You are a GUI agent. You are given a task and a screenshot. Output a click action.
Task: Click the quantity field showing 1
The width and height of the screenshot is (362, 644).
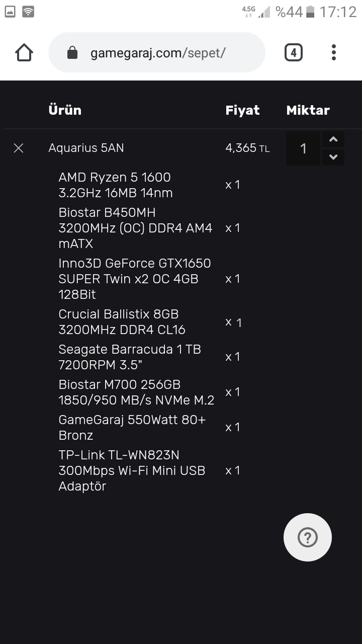pyautogui.click(x=303, y=148)
